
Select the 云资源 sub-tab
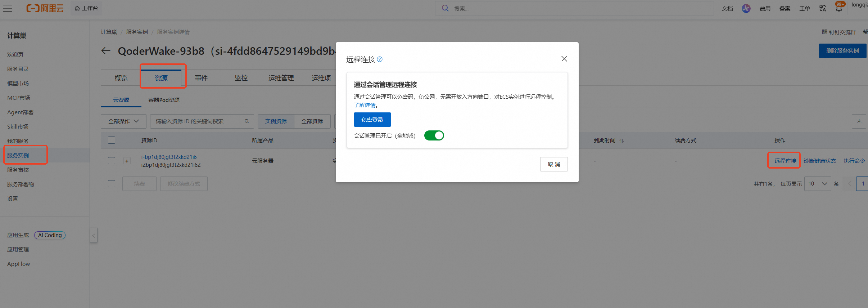[x=121, y=100]
